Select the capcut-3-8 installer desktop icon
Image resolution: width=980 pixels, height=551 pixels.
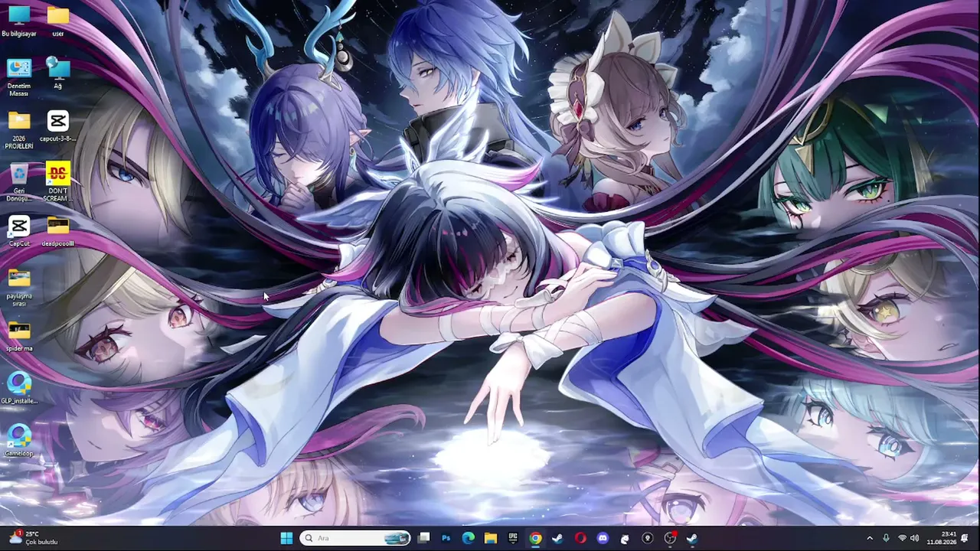[x=57, y=126]
